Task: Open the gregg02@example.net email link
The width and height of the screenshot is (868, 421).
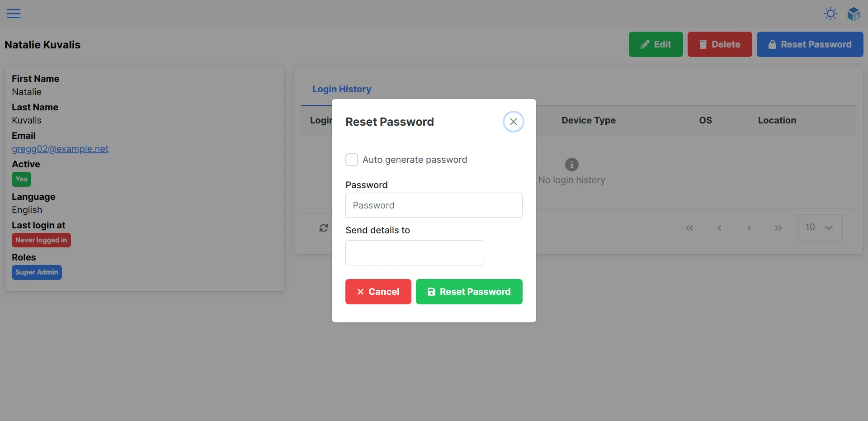Action: point(60,149)
